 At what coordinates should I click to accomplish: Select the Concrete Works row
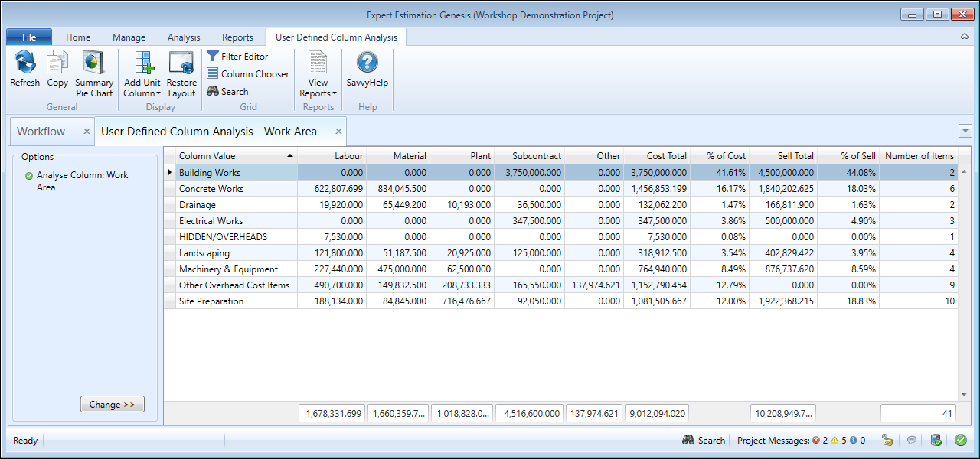(211, 189)
